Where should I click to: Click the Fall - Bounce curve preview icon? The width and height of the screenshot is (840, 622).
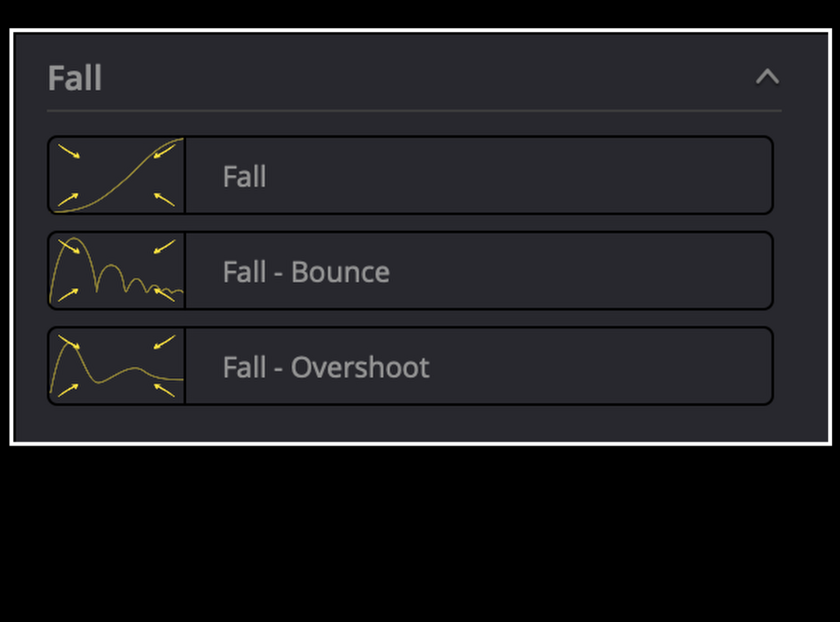pyautogui.click(x=117, y=271)
